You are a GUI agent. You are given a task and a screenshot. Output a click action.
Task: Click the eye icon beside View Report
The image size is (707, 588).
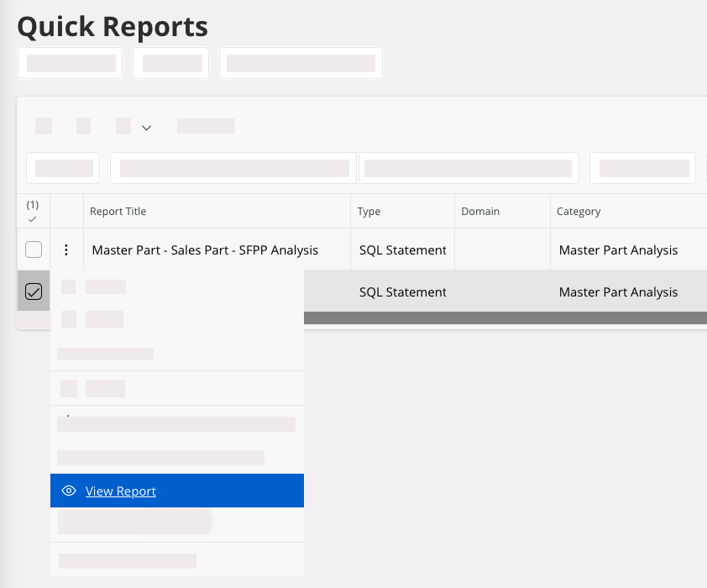point(70,491)
